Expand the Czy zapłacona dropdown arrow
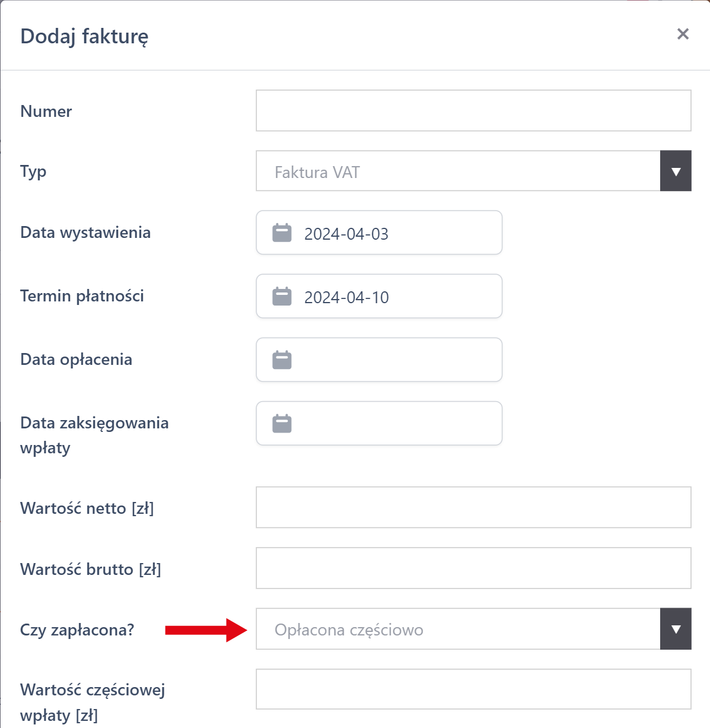This screenshot has height=728, width=710. click(676, 629)
